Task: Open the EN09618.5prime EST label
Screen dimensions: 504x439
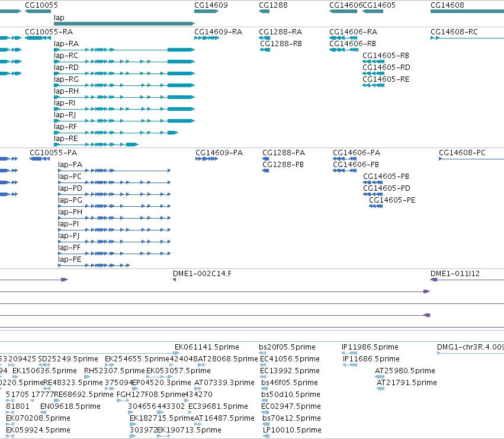Action: coord(70,406)
